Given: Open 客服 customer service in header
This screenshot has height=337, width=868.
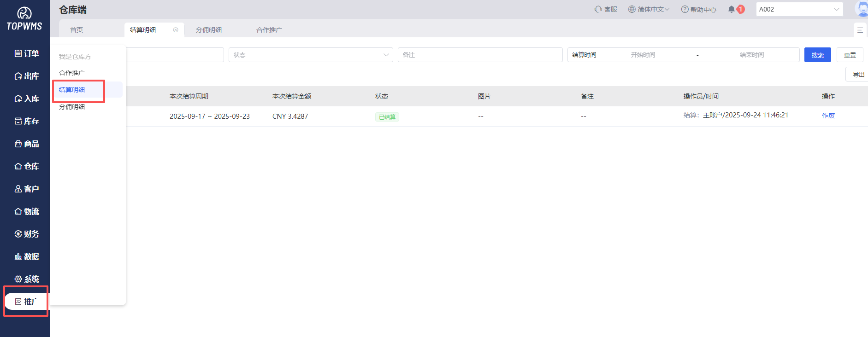Looking at the screenshot, I should (606, 9).
